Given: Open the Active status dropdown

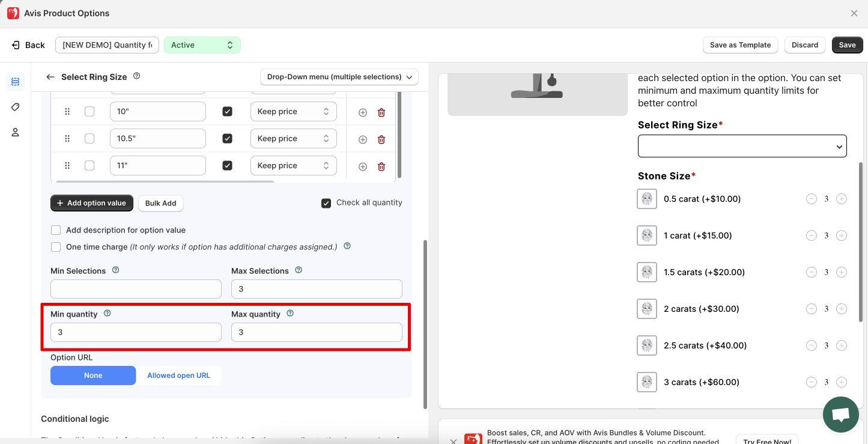Looking at the screenshot, I should click(x=202, y=45).
